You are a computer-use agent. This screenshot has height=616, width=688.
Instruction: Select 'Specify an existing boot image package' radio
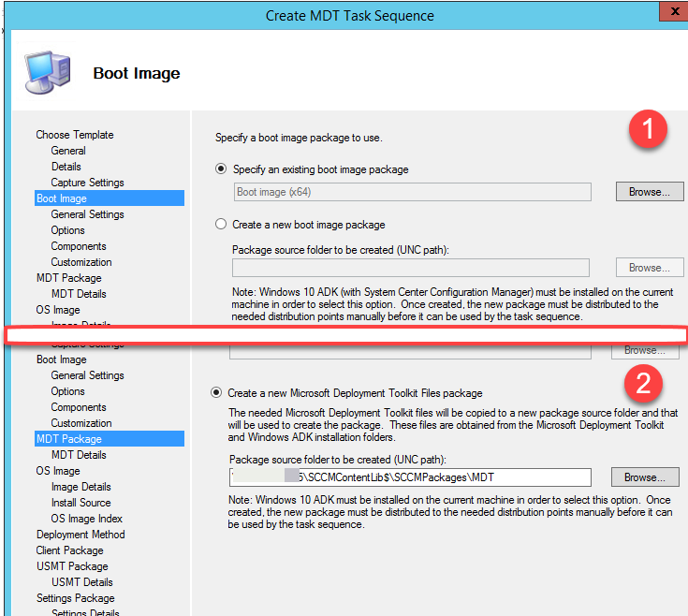tap(221, 169)
